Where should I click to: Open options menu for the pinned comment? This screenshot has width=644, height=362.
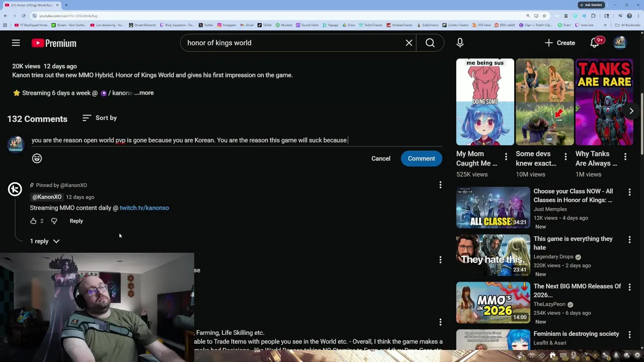click(x=440, y=185)
